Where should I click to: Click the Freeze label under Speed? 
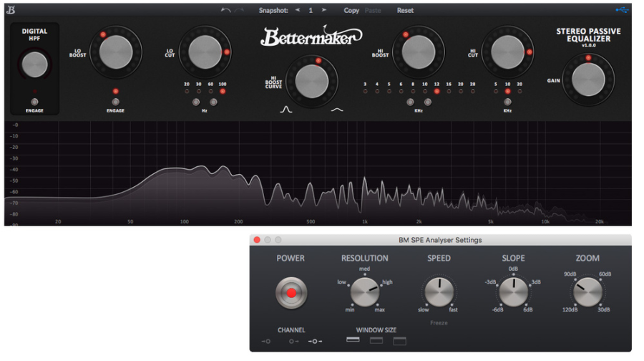(x=439, y=323)
